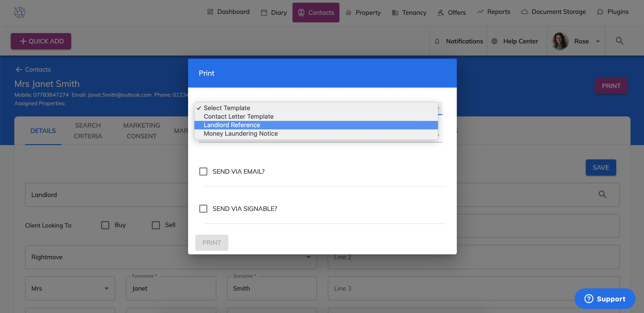Click the notifications bell icon

[437, 41]
